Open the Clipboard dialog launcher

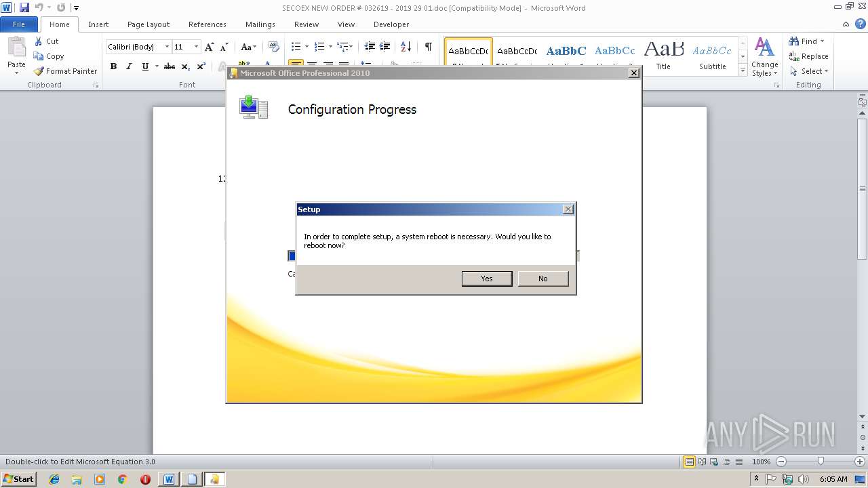pos(96,85)
